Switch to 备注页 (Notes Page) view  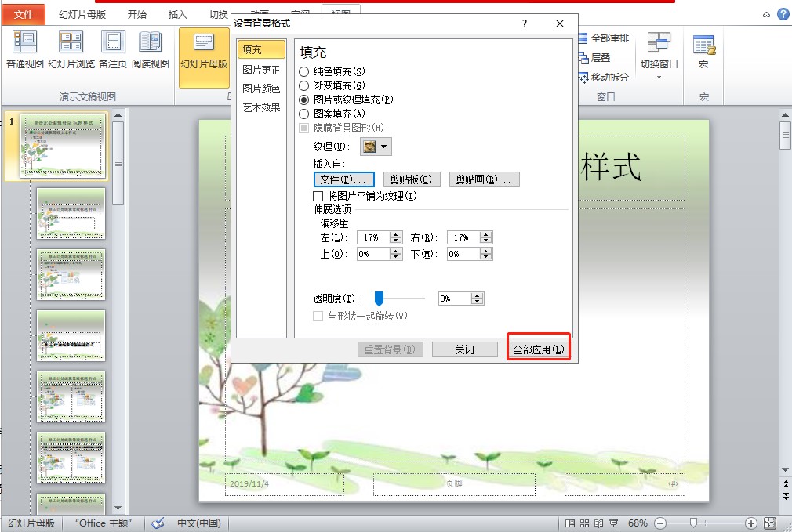click(112, 49)
